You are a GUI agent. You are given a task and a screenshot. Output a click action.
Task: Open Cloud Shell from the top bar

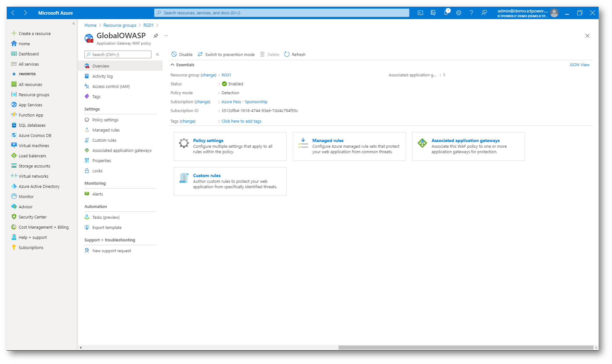pos(420,13)
